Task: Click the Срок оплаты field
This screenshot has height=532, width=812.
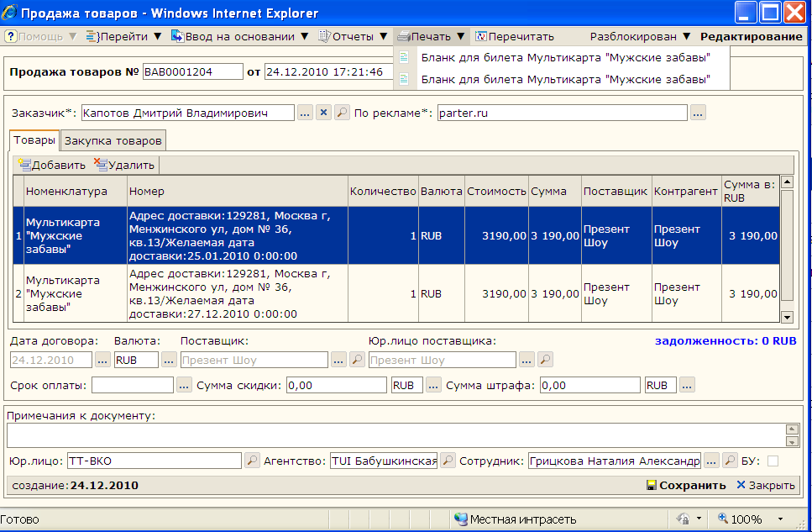Action: coord(133,385)
